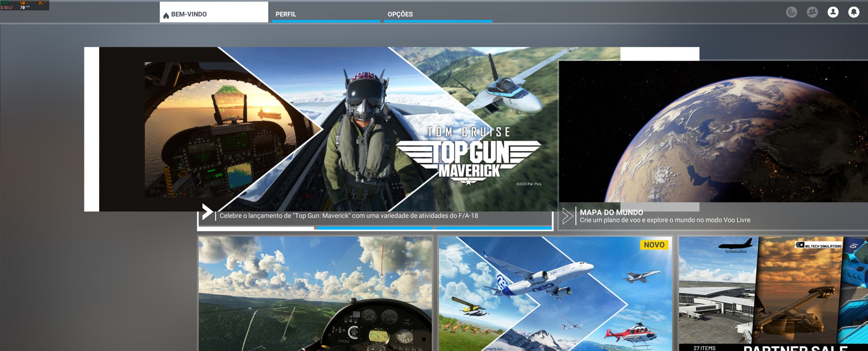The image size is (868, 351).
Task: Click the white arrow on Top Gun banner
Action: click(207, 211)
